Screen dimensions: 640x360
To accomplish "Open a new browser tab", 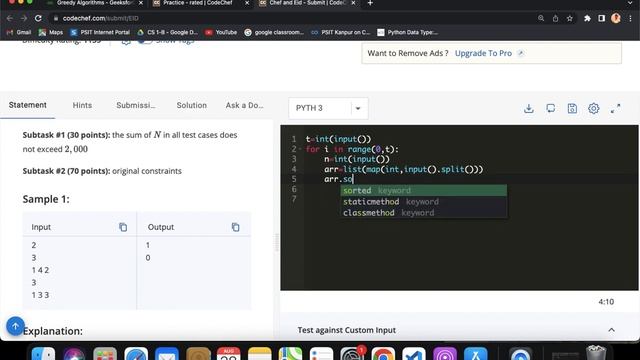I will click(x=370, y=3).
